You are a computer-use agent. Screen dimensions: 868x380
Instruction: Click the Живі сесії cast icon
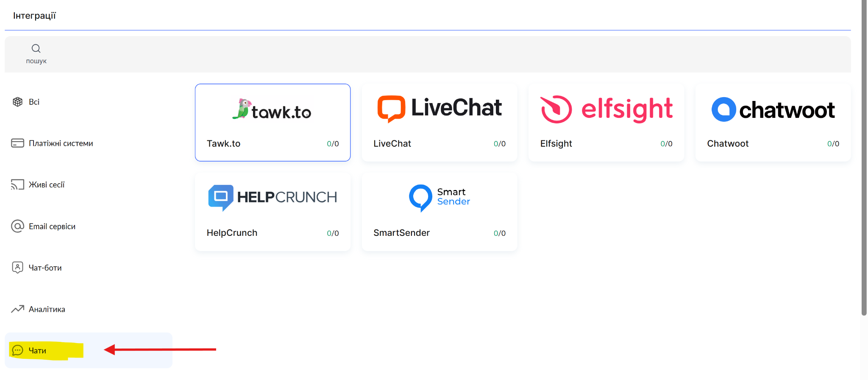pyautogui.click(x=17, y=184)
